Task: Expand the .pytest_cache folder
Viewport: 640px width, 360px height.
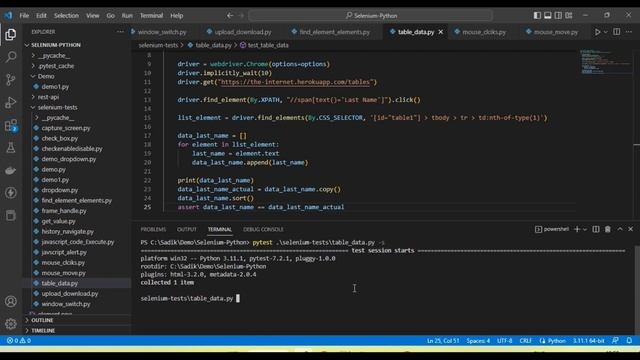Action: click(56, 66)
